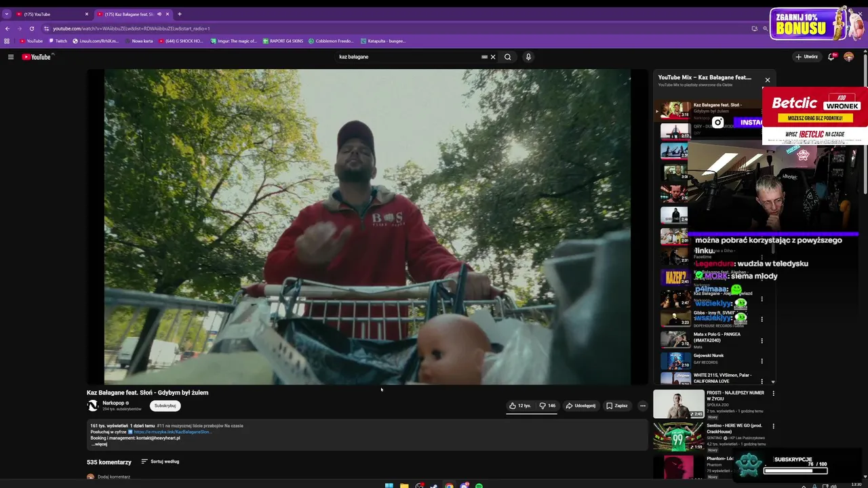Play WHITE 2115 CALIFORNIA LOVE playlist item

(x=713, y=377)
